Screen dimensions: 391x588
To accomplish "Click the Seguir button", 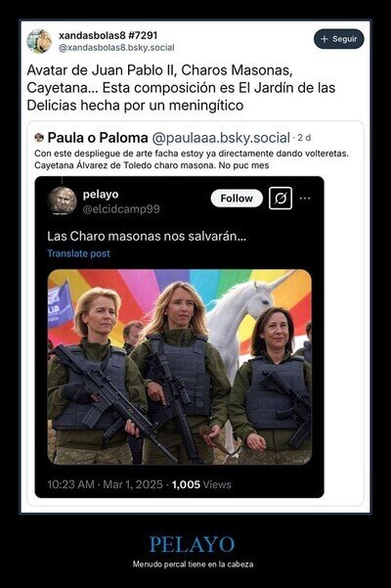I will pyautogui.click(x=338, y=39).
